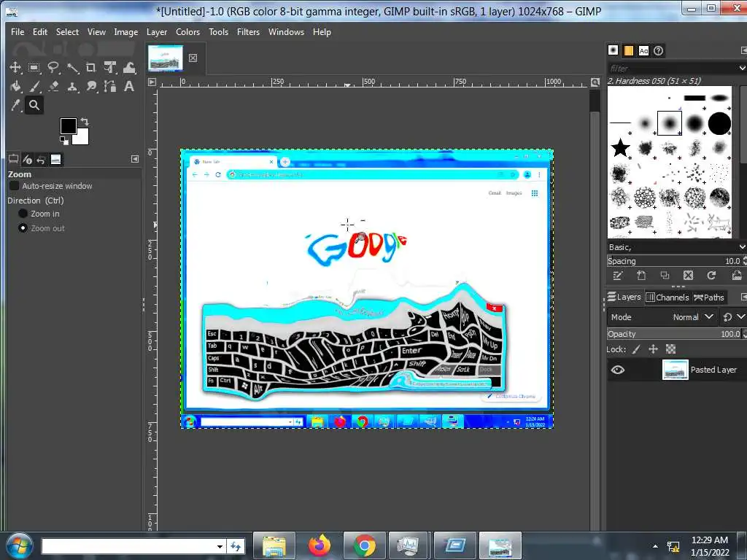Select the Free Select lasso tool
The height and width of the screenshot is (560, 747).
pos(53,67)
